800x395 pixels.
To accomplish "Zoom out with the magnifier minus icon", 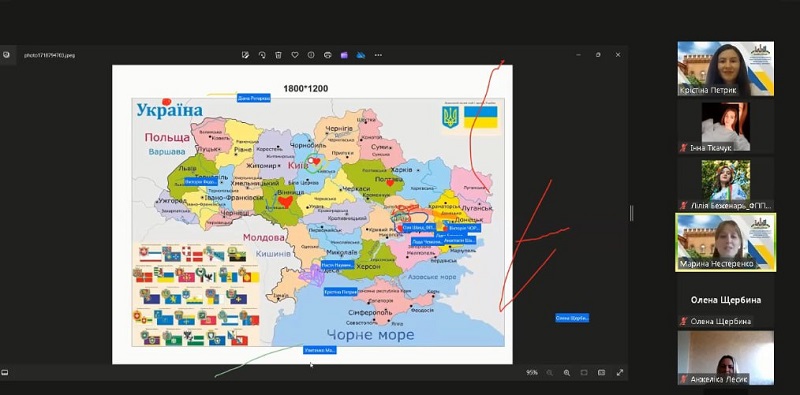I will 549,373.
